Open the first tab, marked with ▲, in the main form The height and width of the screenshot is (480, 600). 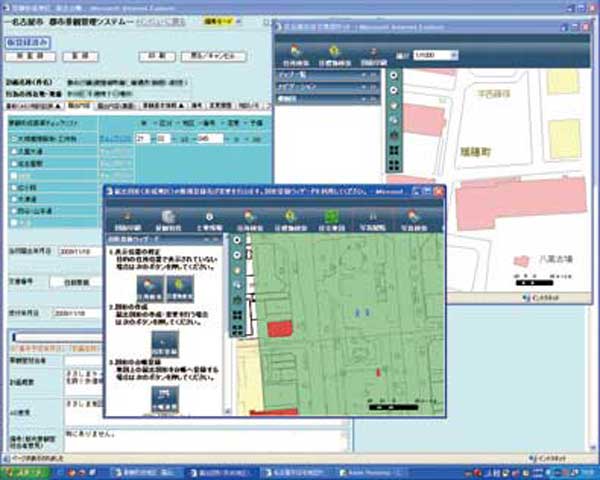coord(34,106)
